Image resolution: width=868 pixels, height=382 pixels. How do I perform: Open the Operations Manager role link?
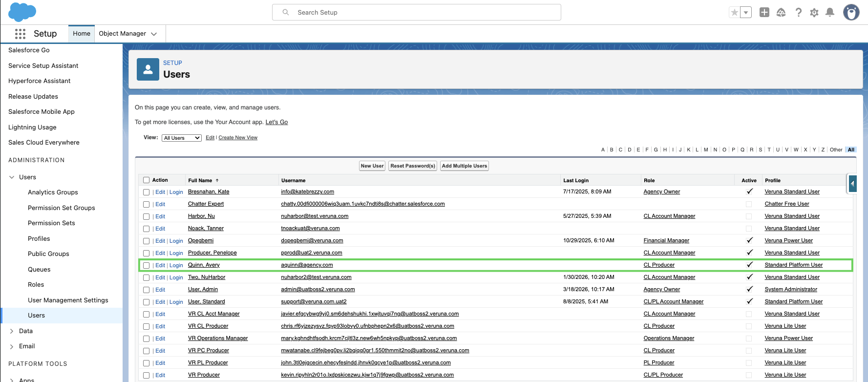[x=669, y=339]
